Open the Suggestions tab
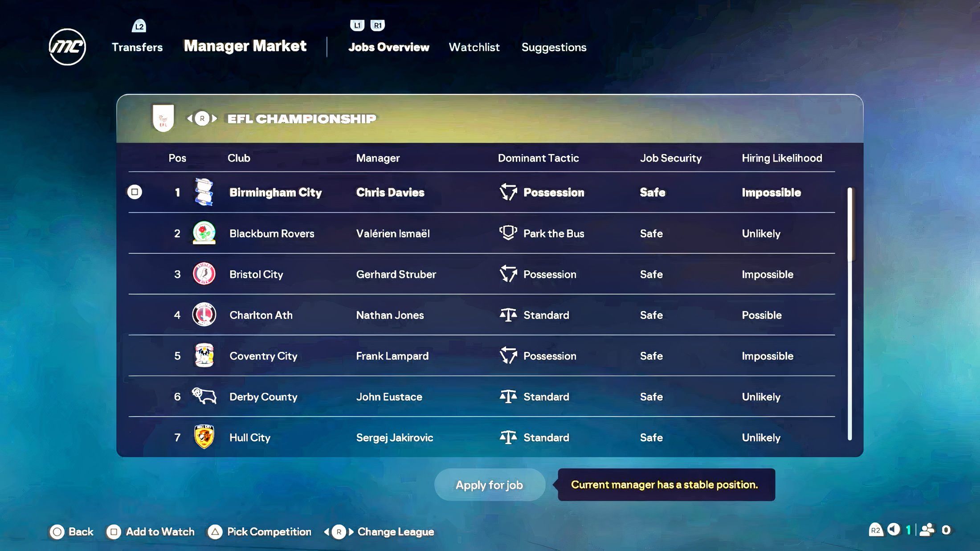980x551 pixels. click(x=554, y=47)
